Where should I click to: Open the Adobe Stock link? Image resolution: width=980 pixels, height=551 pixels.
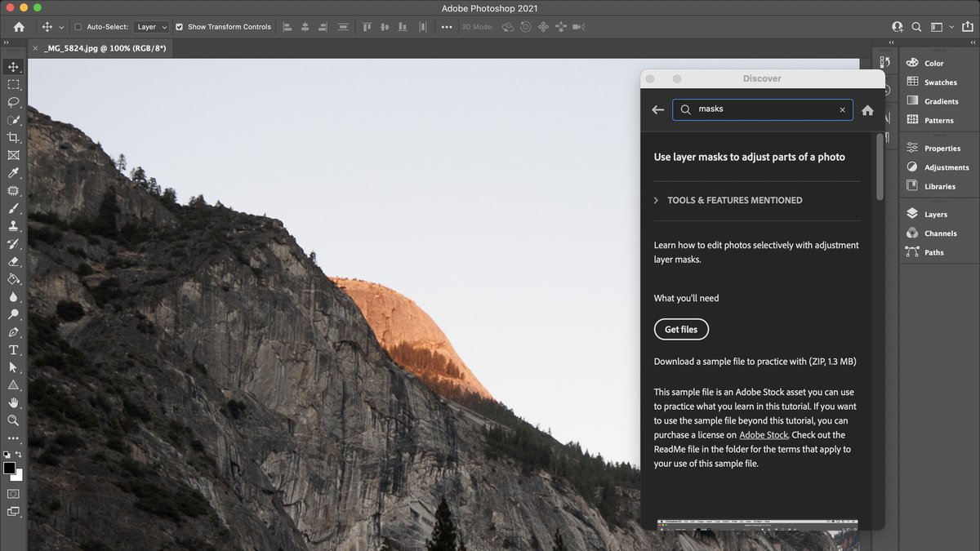click(763, 435)
